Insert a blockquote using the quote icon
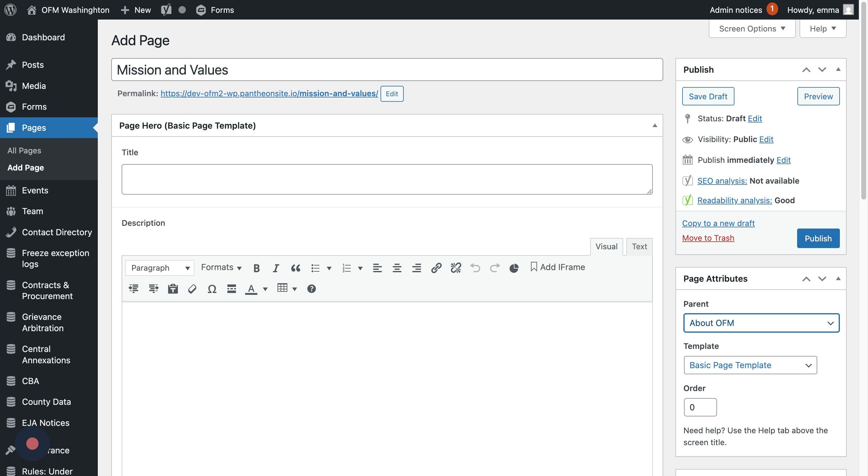The image size is (868, 476). click(x=296, y=268)
